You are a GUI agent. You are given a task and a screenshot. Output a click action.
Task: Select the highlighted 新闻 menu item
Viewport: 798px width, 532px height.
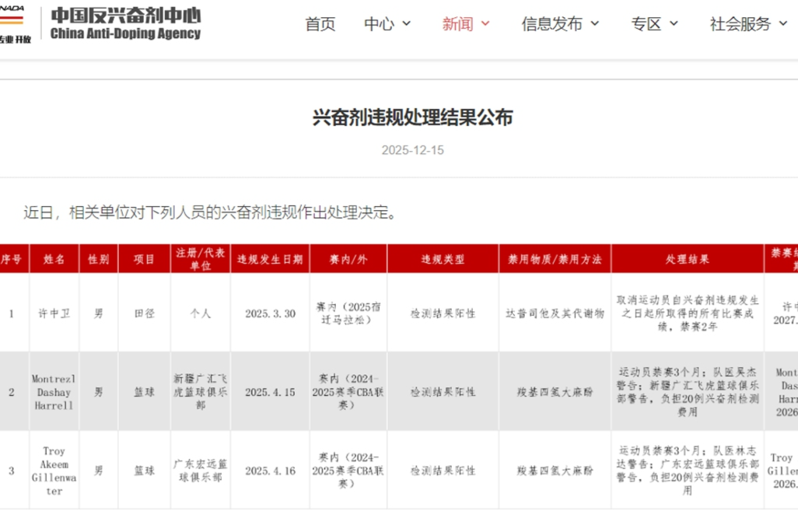pos(457,24)
